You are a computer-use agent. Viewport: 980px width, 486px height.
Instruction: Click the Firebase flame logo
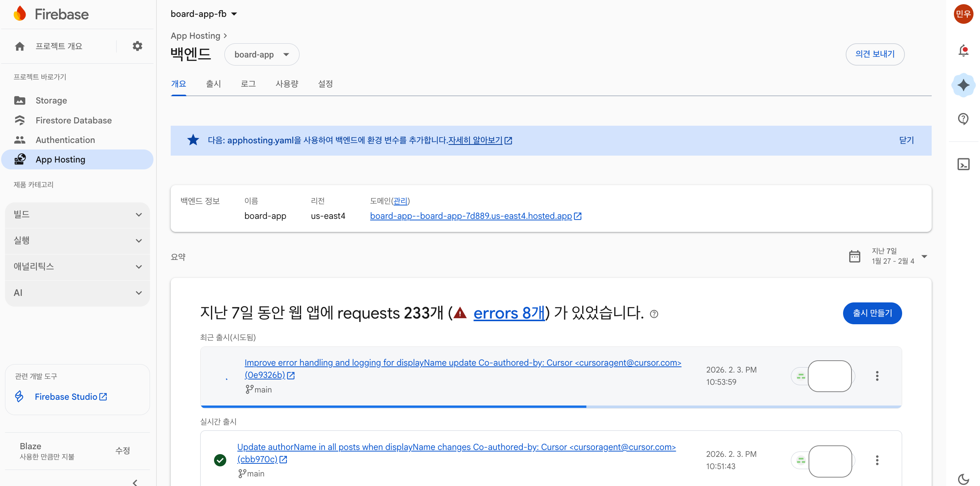tap(20, 14)
